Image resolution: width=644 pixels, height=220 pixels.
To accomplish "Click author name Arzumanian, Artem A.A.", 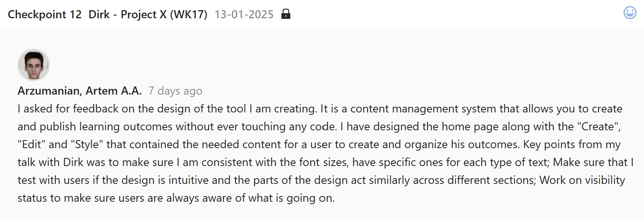I will pos(80,91).
